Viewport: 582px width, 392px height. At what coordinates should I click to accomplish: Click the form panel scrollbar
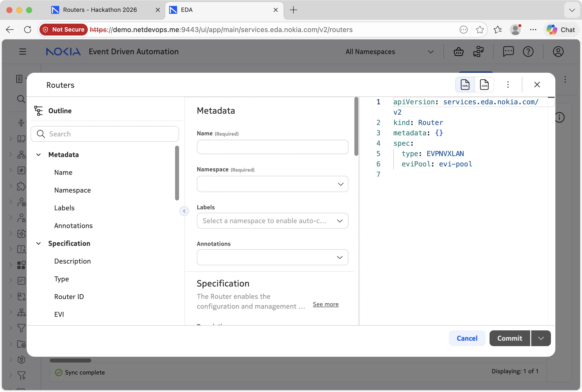coord(356,127)
